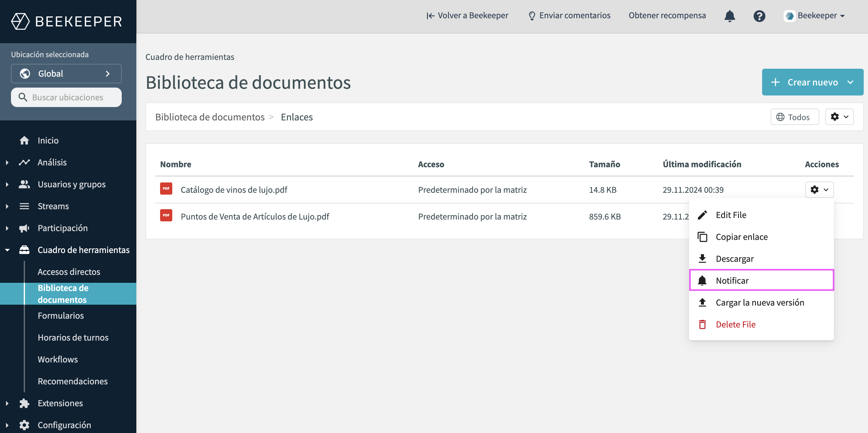Click the Extensiones puzzle icon
868x433 pixels.
pyautogui.click(x=24, y=403)
